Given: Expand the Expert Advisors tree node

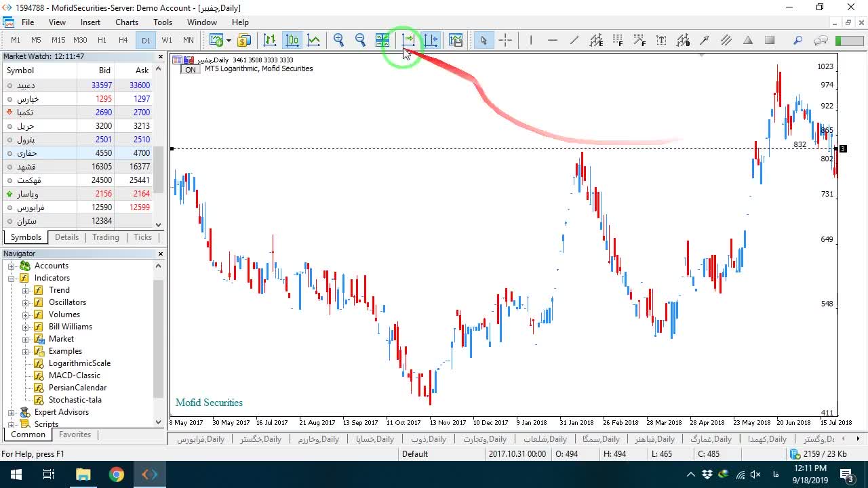Looking at the screenshot, I should tap(12, 412).
